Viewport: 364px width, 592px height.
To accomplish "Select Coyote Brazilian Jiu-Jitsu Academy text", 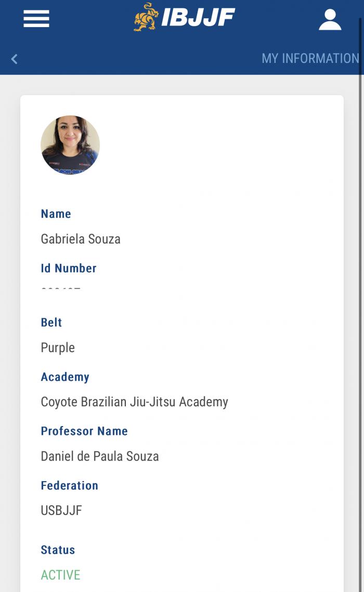I will point(134,402).
